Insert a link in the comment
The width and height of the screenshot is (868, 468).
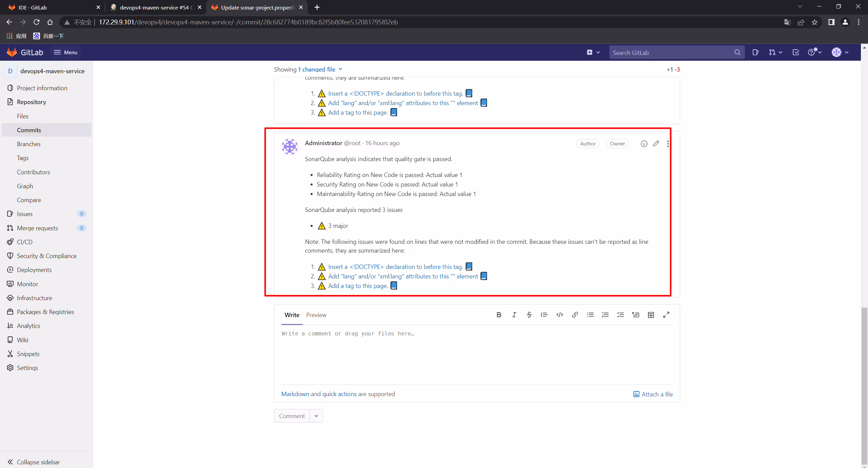[x=575, y=315]
